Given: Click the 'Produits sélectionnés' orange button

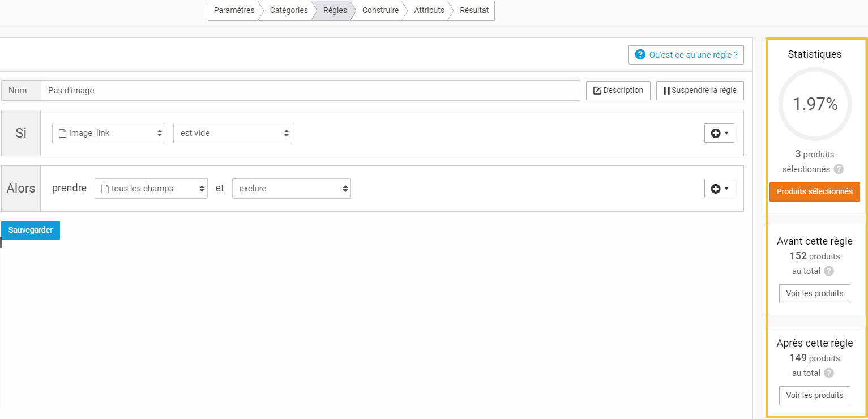Looking at the screenshot, I should pos(815,192).
